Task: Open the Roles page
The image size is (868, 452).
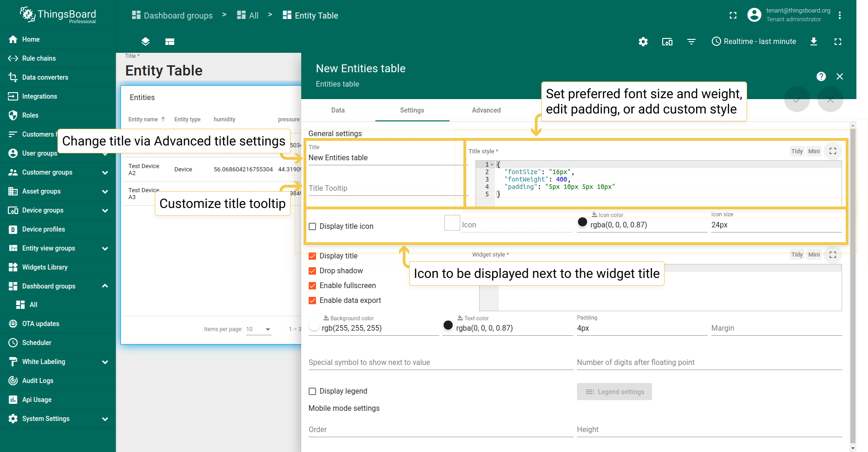Action: coord(58,115)
